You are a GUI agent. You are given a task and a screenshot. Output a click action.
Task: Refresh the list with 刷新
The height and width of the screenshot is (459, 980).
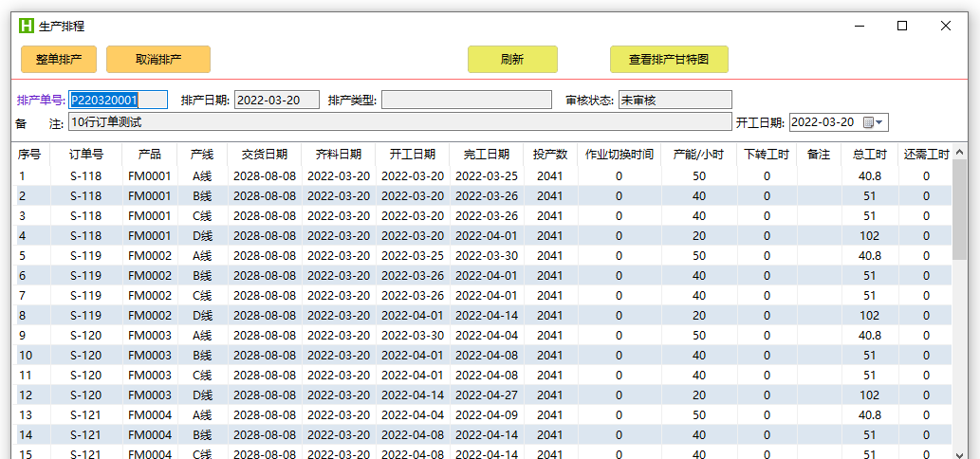point(512,60)
